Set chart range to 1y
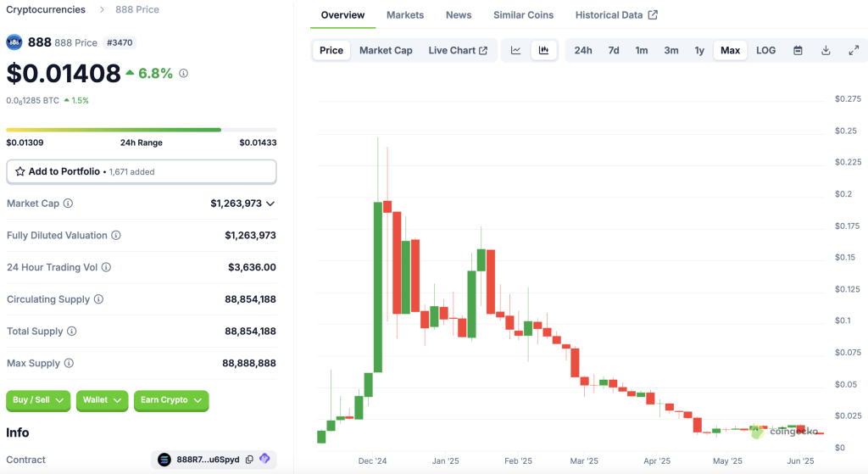 [x=699, y=50]
